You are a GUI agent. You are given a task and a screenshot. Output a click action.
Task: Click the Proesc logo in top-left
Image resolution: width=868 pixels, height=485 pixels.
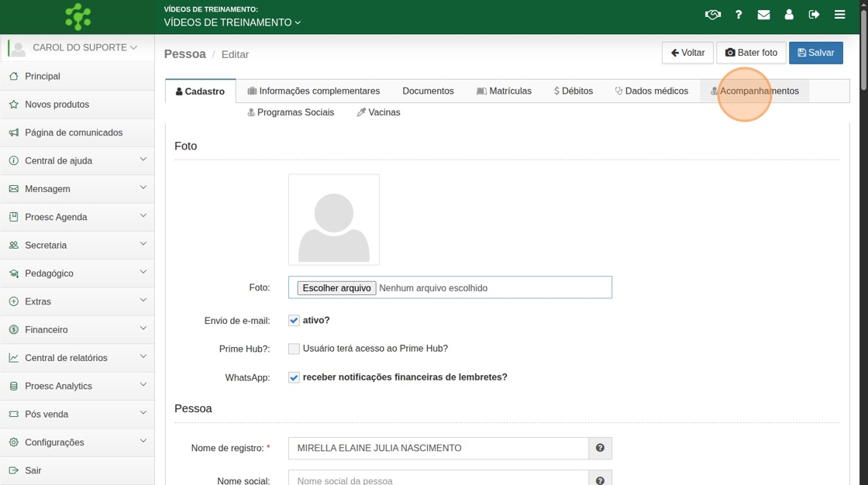coord(77,16)
